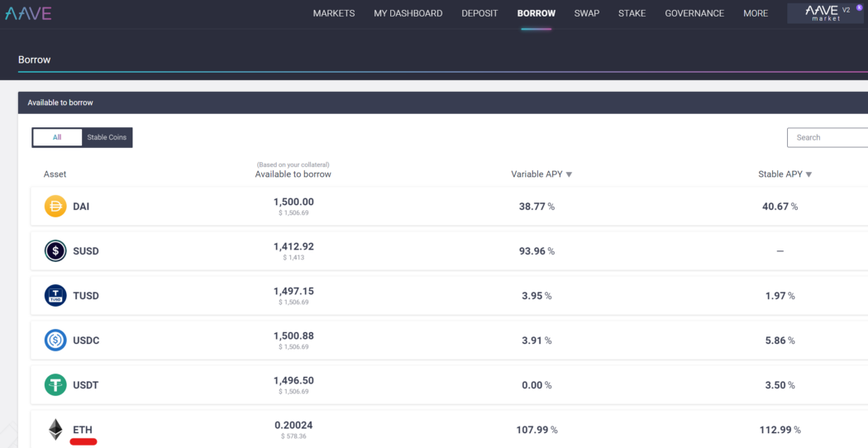Viewport: 868px width, 448px height.
Task: Click the DAI coin icon
Action: coord(55,207)
